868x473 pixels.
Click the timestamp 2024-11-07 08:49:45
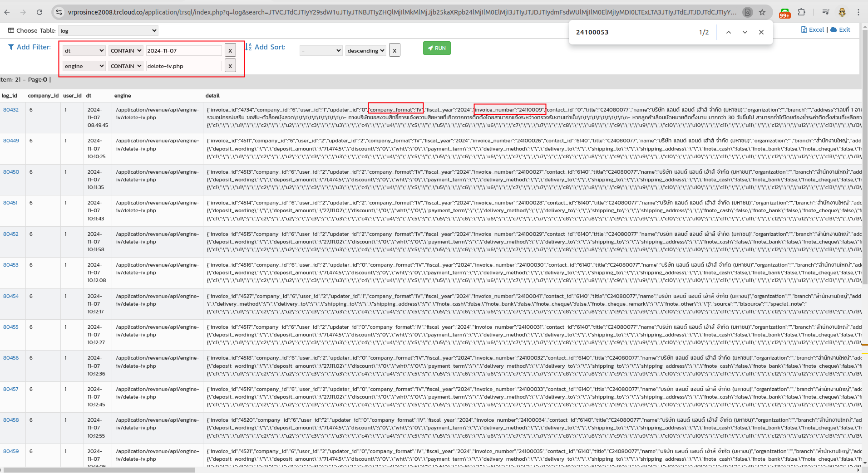(98, 117)
